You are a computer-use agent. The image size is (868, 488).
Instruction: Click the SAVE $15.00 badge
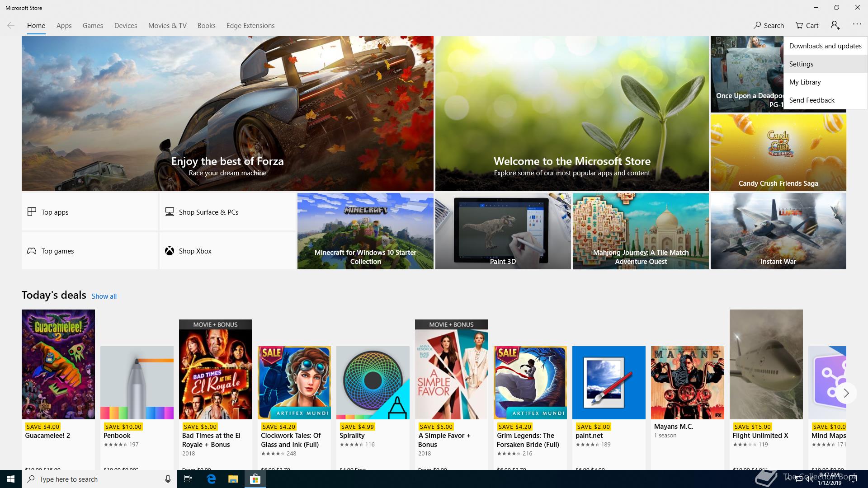[752, 427]
